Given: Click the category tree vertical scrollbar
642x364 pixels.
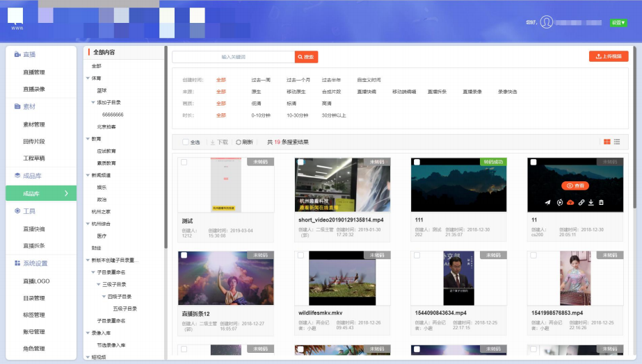Looking at the screenshot, I should point(166,147).
